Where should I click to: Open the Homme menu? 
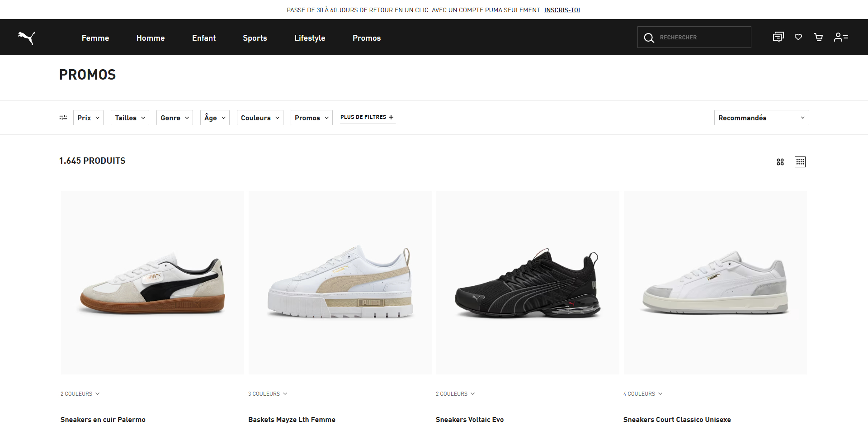151,38
